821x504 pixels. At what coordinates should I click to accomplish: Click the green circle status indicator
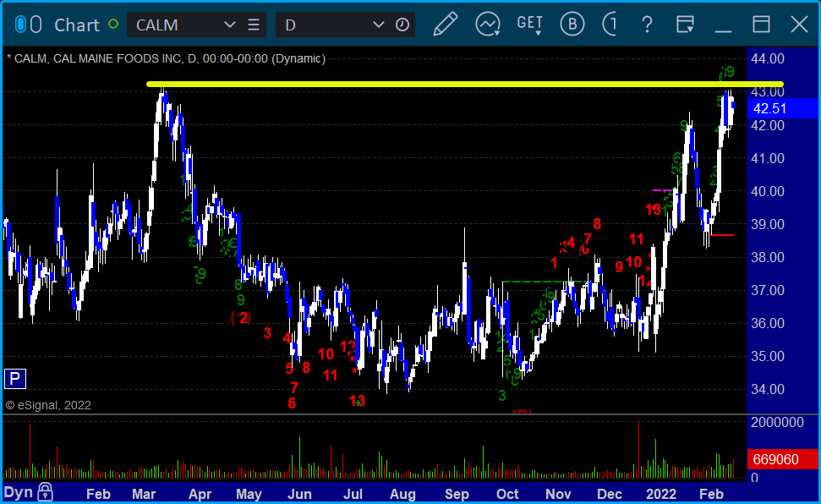113,24
